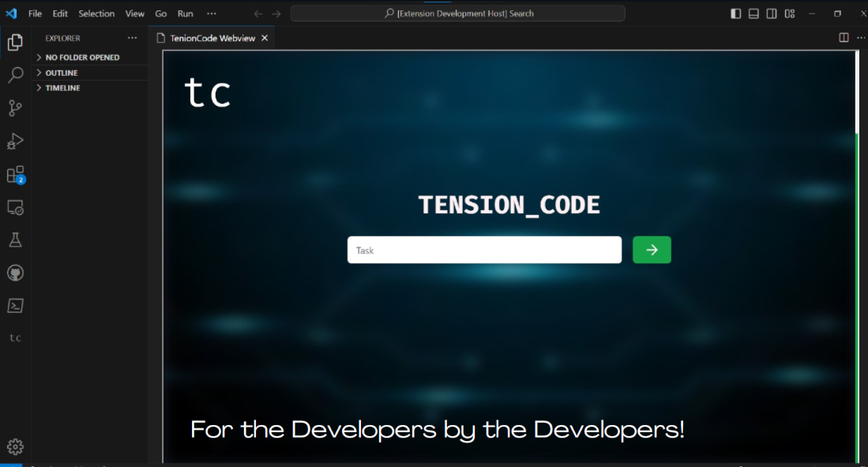This screenshot has height=467, width=868.
Task: Toggle the bottom panel layout button
Action: pos(753,13)
